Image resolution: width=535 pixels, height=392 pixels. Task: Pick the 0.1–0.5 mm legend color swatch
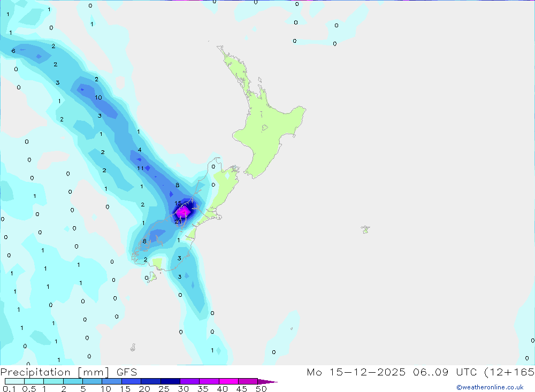[x=14, y=381]
